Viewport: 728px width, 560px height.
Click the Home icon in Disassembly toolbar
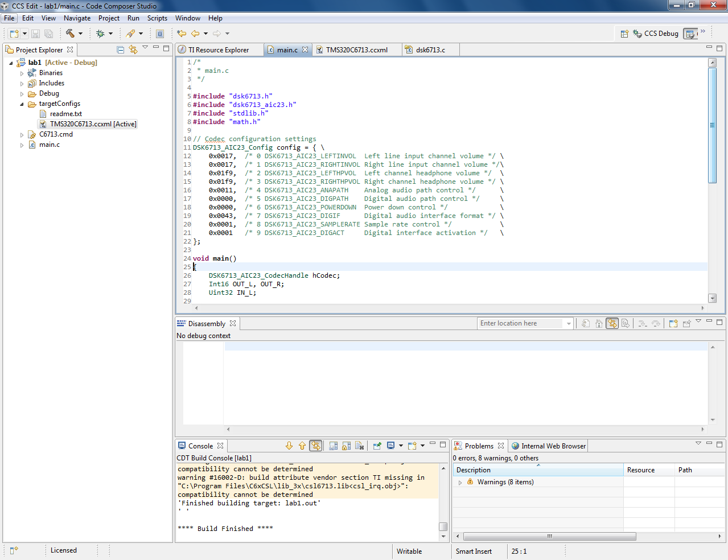[599, 323]
